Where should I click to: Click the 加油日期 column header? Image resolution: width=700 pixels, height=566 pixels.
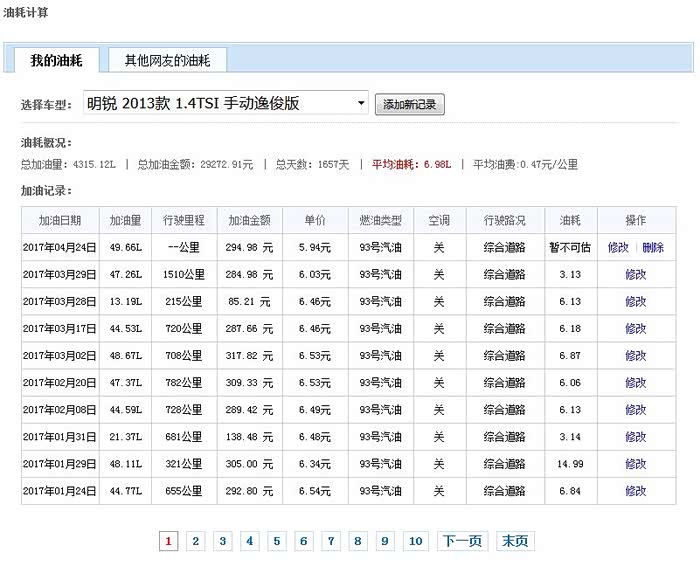tap(60, 220)
